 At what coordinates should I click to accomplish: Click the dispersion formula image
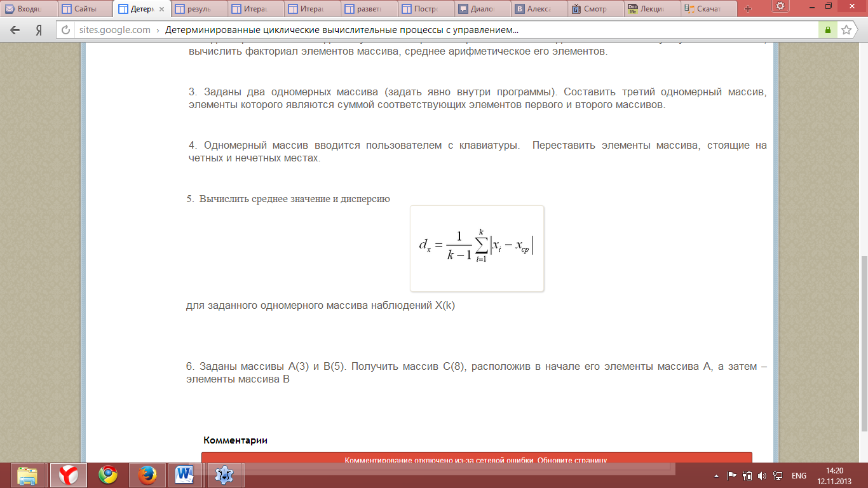click(x=477, y=248)
